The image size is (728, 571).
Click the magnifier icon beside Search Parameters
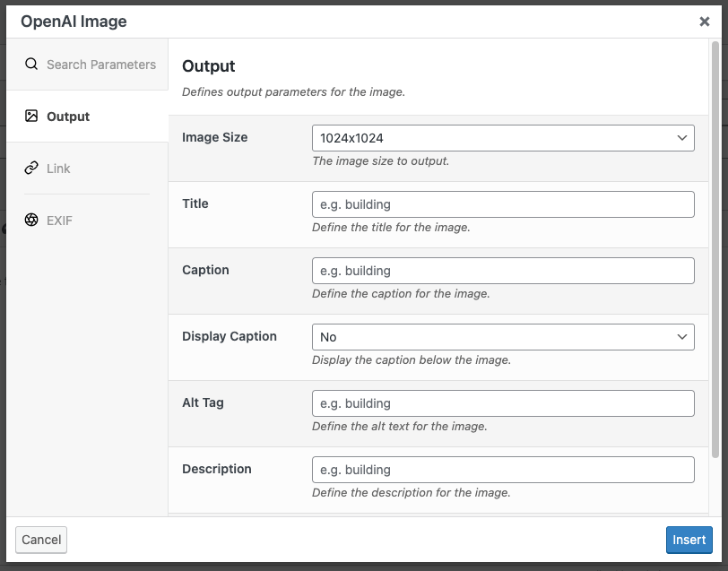[x=31, y=64]
